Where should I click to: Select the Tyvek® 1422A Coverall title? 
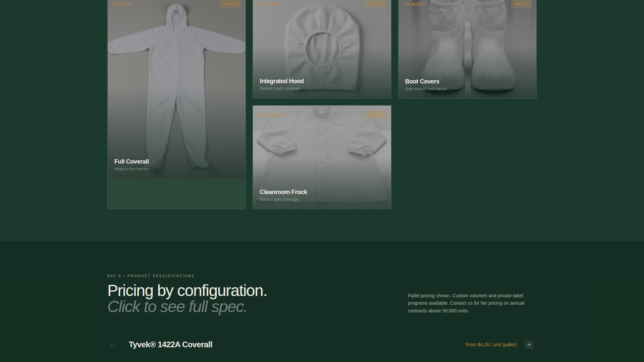(170, 345)
